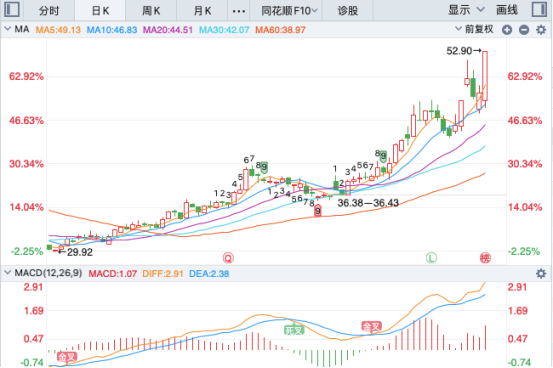
Task: Switch to the 分时 tab
Action: point(49,11)
